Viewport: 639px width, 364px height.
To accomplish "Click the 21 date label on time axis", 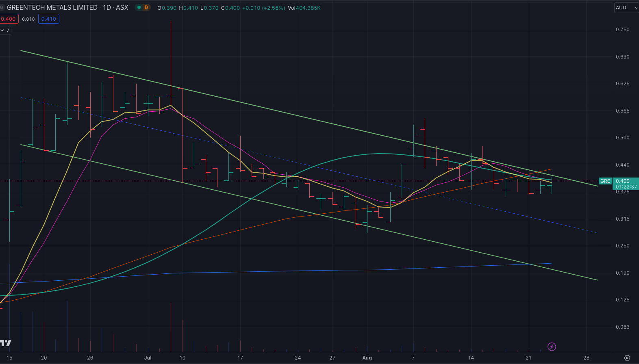I will 528,358.
